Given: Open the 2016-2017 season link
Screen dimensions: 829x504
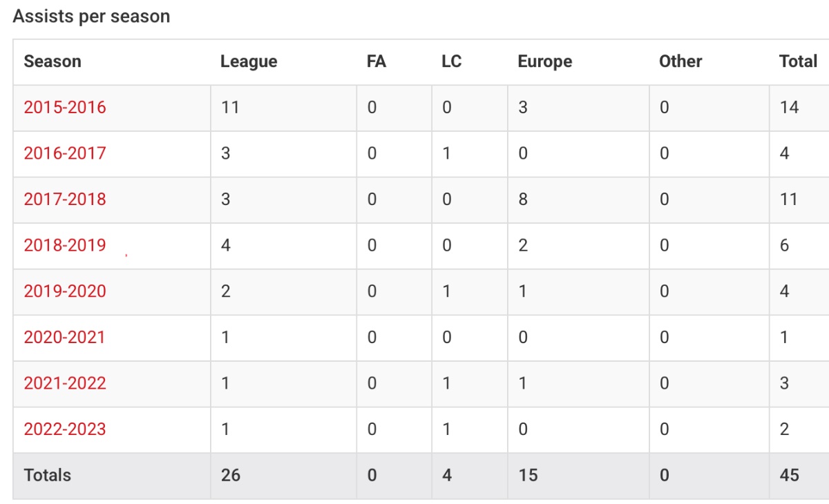Looking at the screenshot, I should (65, 153).
